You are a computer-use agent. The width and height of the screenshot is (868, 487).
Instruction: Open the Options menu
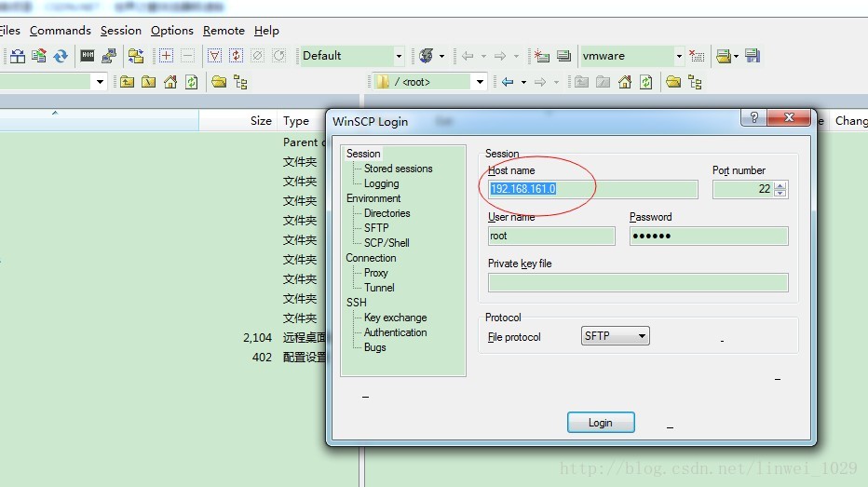click(x=172, y=31)
